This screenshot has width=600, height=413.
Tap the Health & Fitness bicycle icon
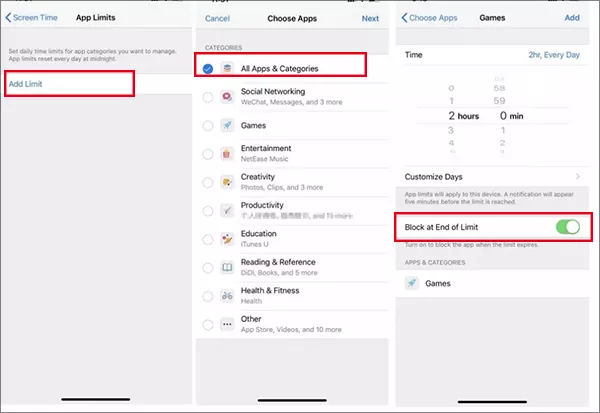coord(228,296)
